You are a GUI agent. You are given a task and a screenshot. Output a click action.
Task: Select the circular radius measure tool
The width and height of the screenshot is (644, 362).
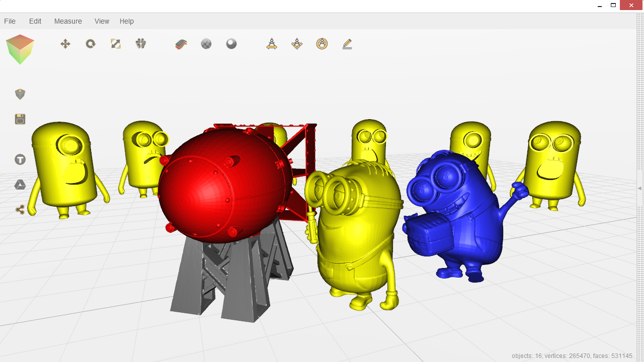tap(322, 44)
